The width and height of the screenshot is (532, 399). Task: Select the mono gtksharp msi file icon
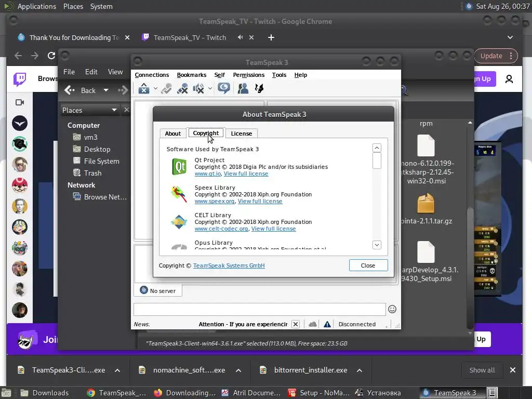[x=426, y=145]
